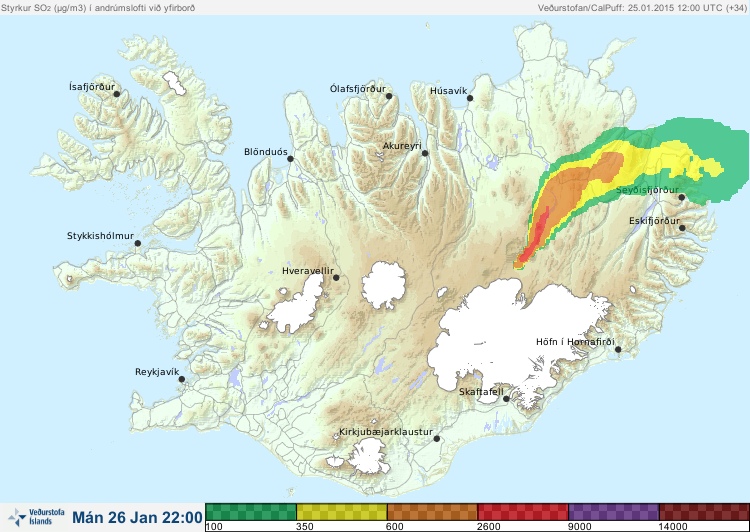Select the Kirkjubæjarklaustur map marker
Image resolution: width=750 pixels, height=532 pixels.
point(436,439)
